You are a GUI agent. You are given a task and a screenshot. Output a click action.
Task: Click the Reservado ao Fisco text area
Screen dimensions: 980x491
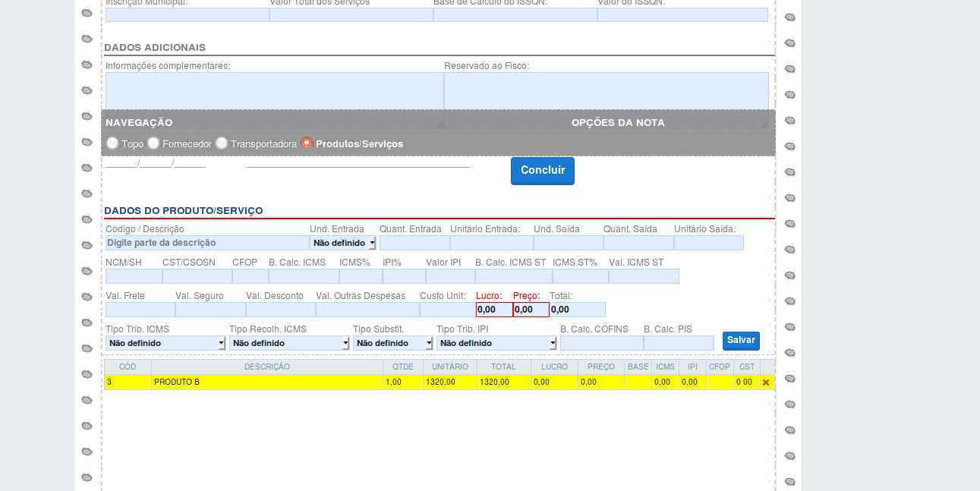[606, 91]
